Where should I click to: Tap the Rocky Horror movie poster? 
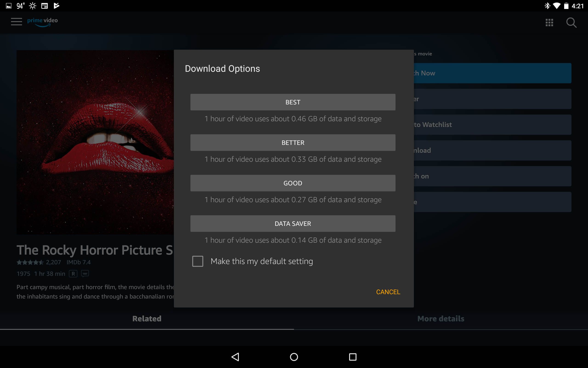(95, 142)
